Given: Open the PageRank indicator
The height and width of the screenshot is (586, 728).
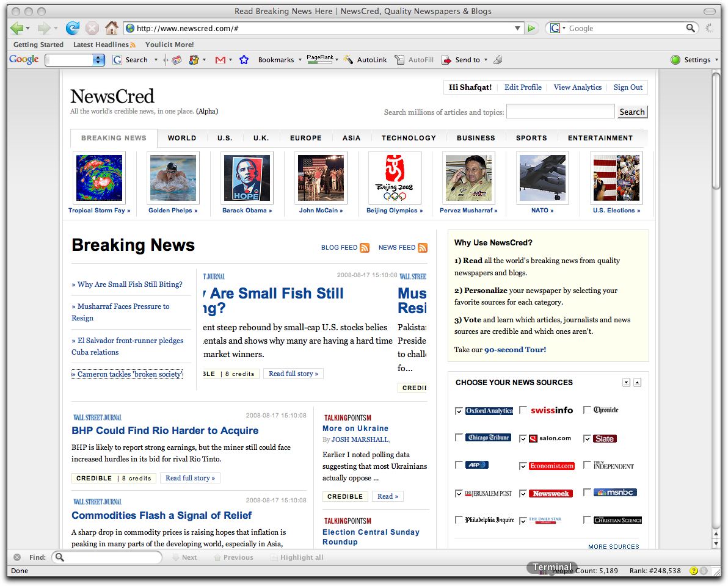Looking at the screenshot, I should [x=320, y=59].
